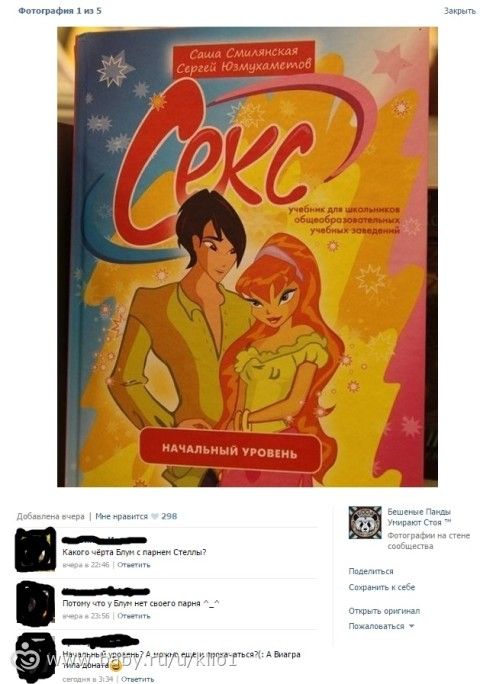Screen dimensions: 480x684
Task: Reply to the comment posted at 22:46
Action: point(134,564)
